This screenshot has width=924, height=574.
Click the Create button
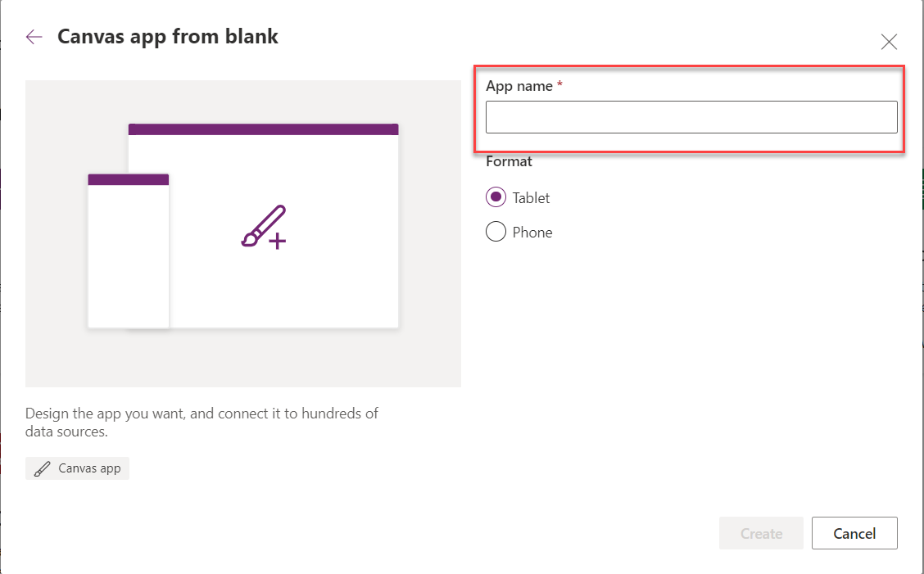click(761, 533)
